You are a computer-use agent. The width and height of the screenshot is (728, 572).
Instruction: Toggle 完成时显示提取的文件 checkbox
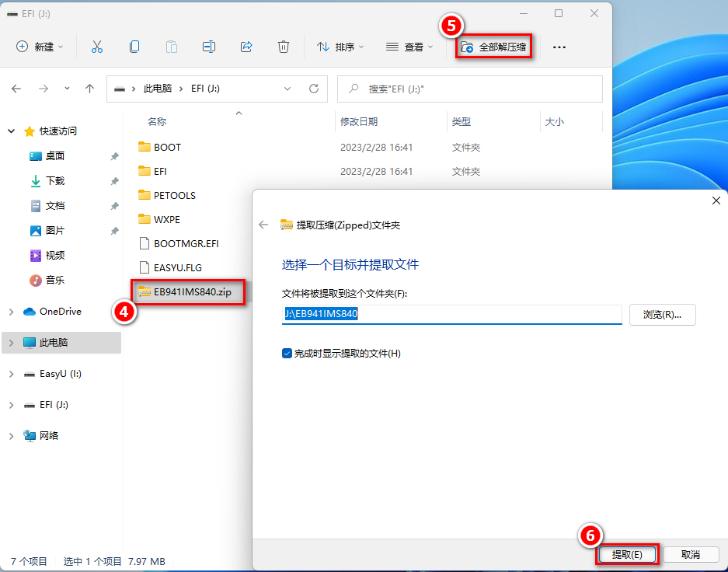[287, 354]
